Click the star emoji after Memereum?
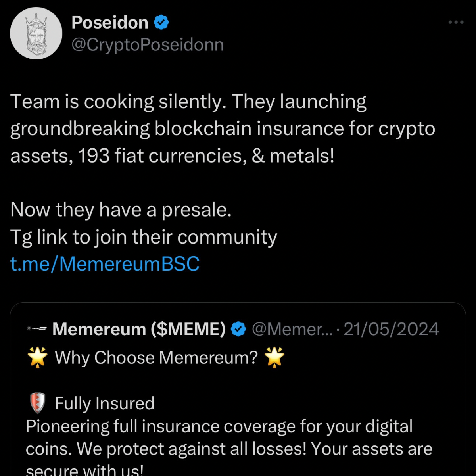This screenshot has height=476, width=476. coord(275,357)
